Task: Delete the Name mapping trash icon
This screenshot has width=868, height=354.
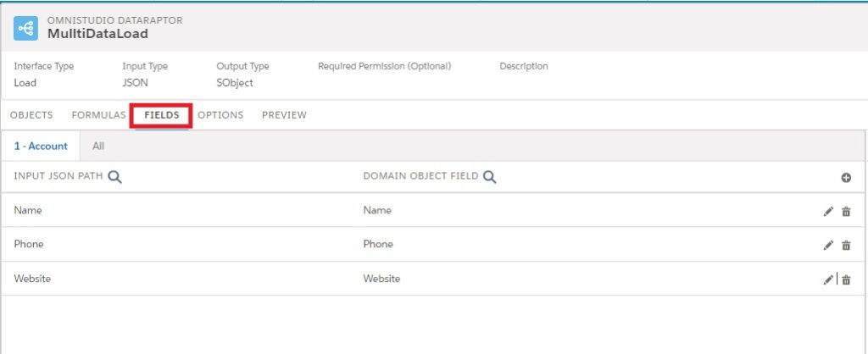Action: coord(846,212)
